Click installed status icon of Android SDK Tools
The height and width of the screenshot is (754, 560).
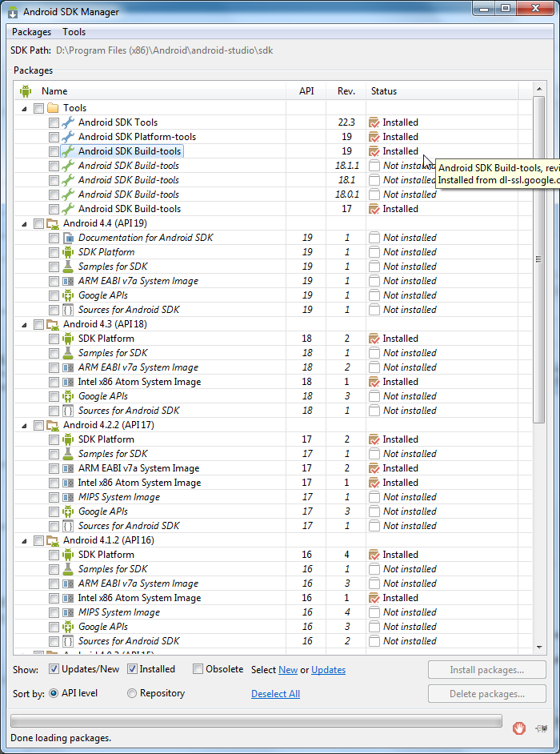coord(374,122)
